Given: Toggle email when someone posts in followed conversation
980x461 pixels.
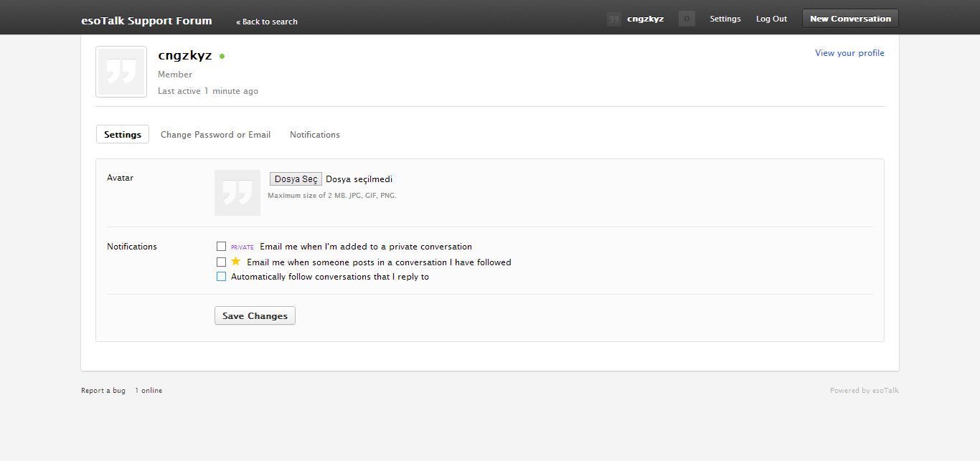Looking at the screenshot, I should pos(222,262).
